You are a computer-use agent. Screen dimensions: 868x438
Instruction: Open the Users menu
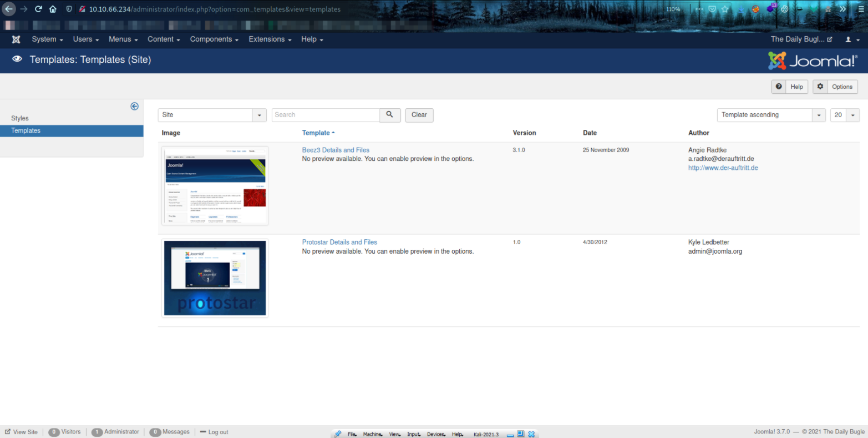(x=86, y=39)
